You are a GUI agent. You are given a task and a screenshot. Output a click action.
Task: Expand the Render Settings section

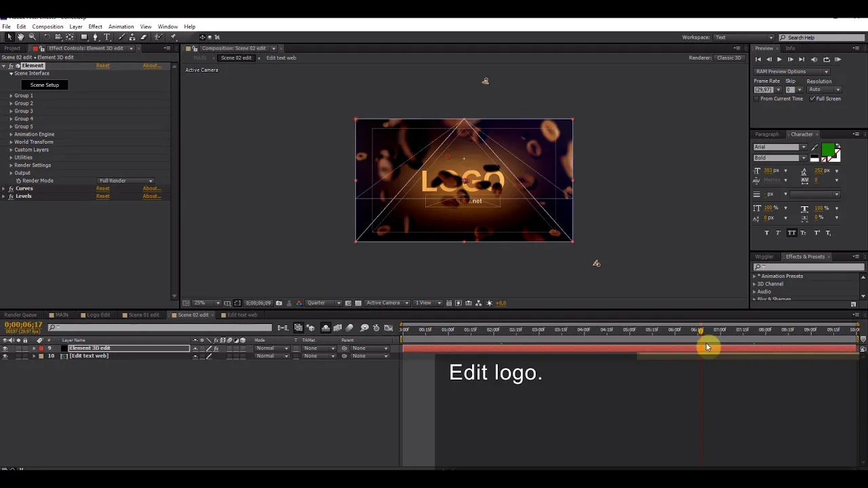[11, 165]
